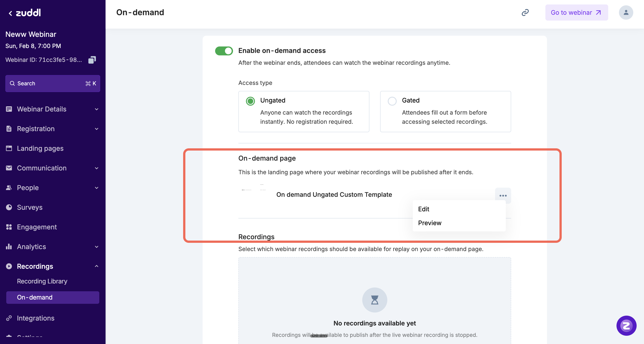Copy the Webinar ID using copy icon

(x=92, y=60)
